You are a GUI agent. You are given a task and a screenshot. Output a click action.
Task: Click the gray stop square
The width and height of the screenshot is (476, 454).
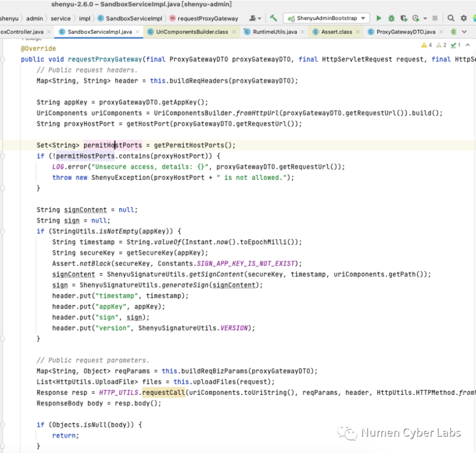pyautogui.click(x=435, y=18)
